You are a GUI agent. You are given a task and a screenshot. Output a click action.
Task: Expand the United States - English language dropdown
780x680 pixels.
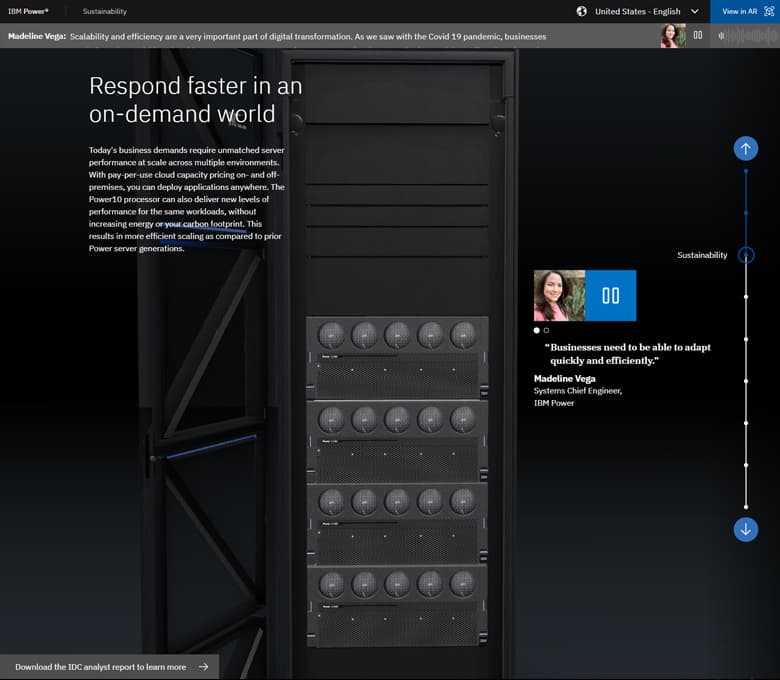pos(637,11)
